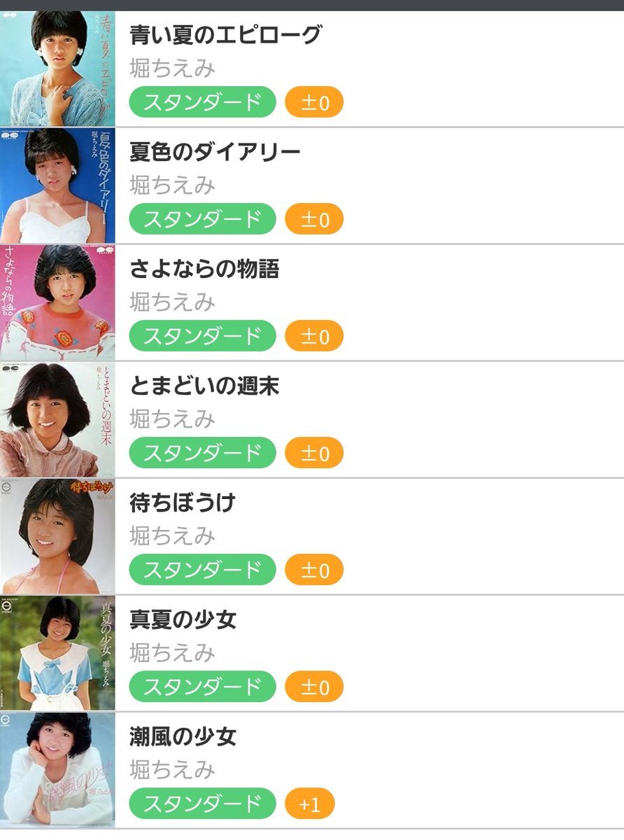This screenshot has height=840, width=624.
Task: Select the 真夏の少女 cover thumbnail
Action: pyautogui.click(x=57, y=653)
